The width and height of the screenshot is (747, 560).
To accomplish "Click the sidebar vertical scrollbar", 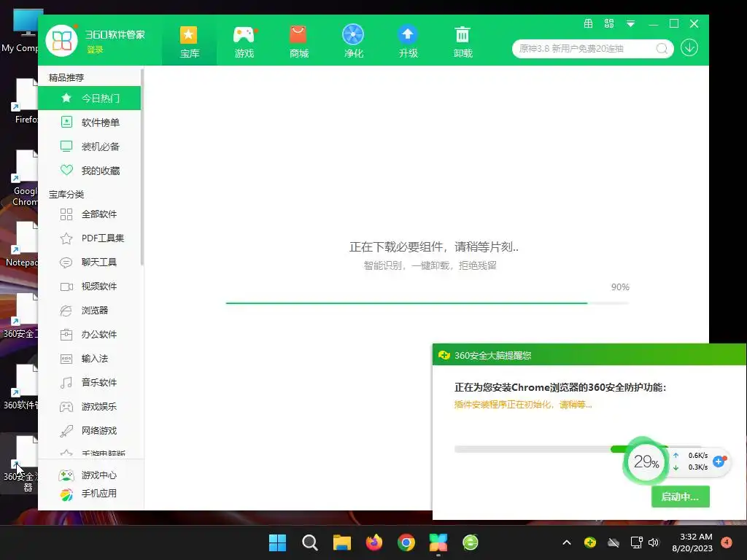I will (142, 167).
